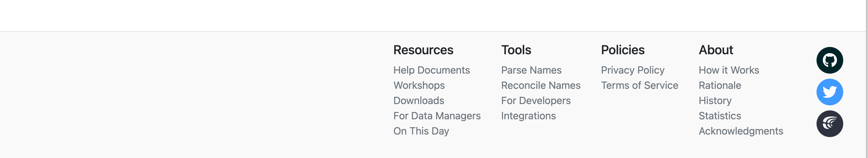
Task: View the Acknowledgments page
Action: pyautogui.click(x=741, y=131)
